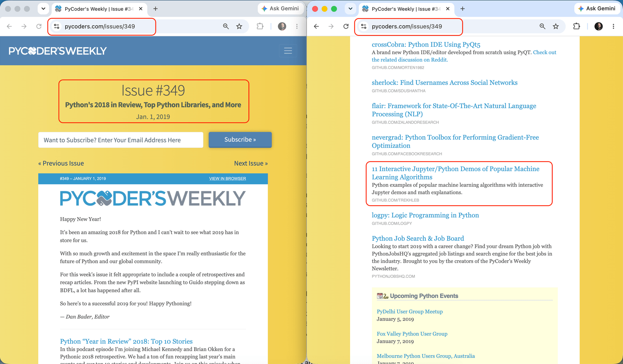Open three-dot Chrome menu in left window
The height and width of the screenshot is (364, 623).
[x=297, y=26]
